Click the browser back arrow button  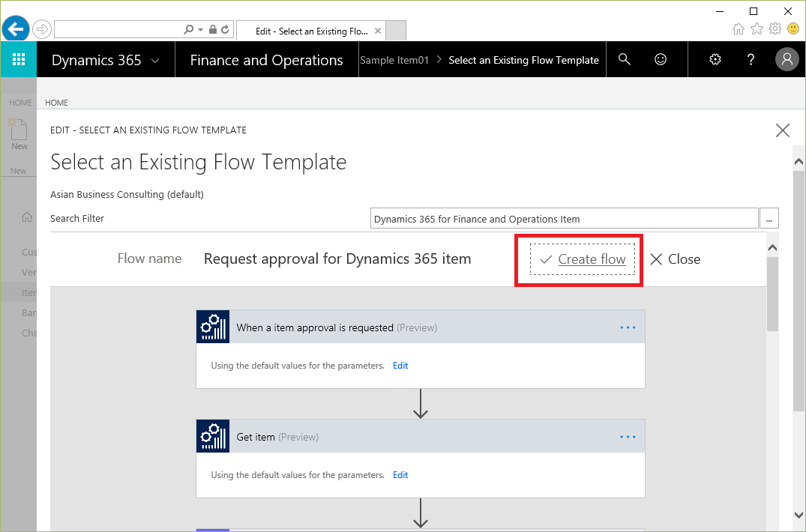(x=16, y=28)
